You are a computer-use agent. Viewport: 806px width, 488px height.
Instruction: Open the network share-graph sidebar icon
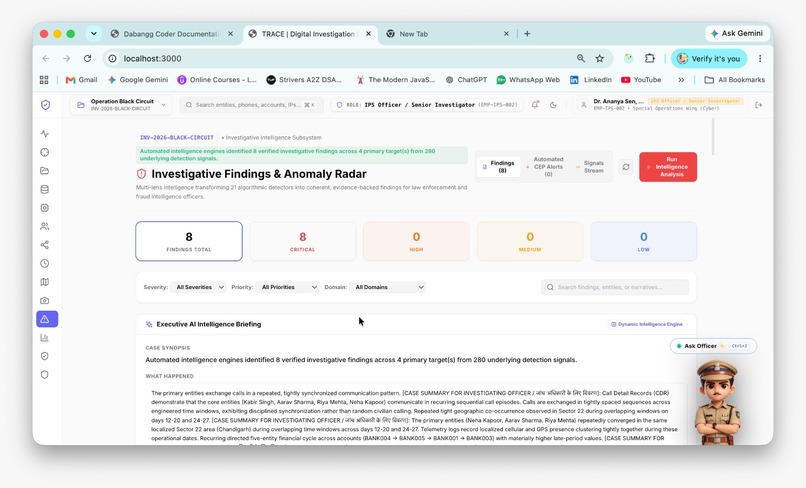pyautogui.click(x=45, y=245)
